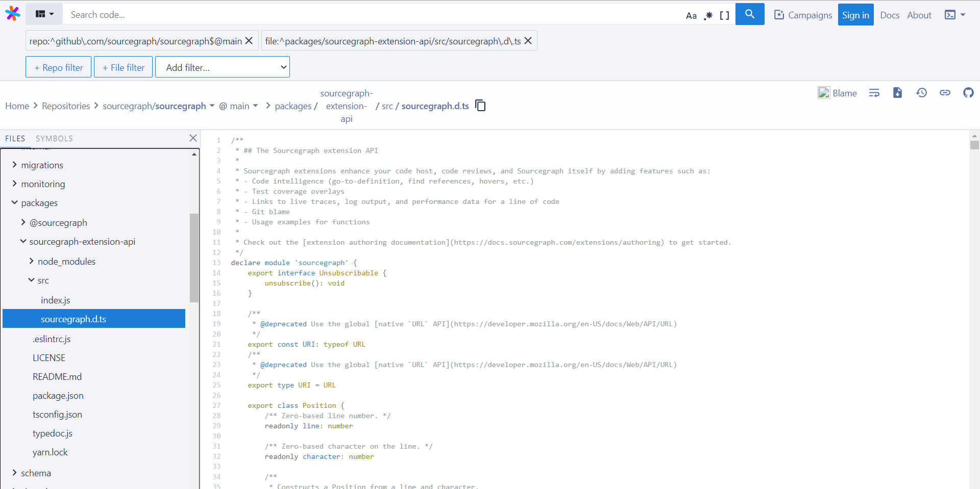View the file's revision history
The image size is (980, 489).
click(922, 93)
